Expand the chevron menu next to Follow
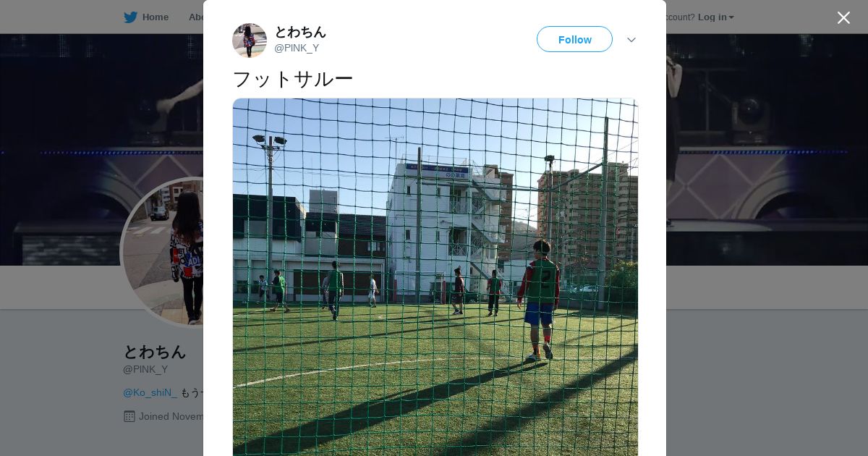Image resolution: width=868 pixels, height=456 pixels. coord(631,40)
